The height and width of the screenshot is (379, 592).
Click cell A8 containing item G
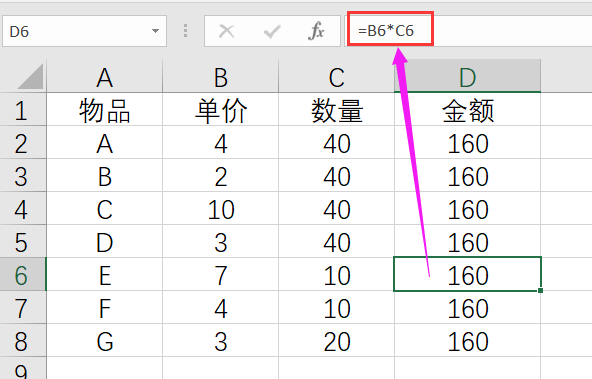[105, 340]
